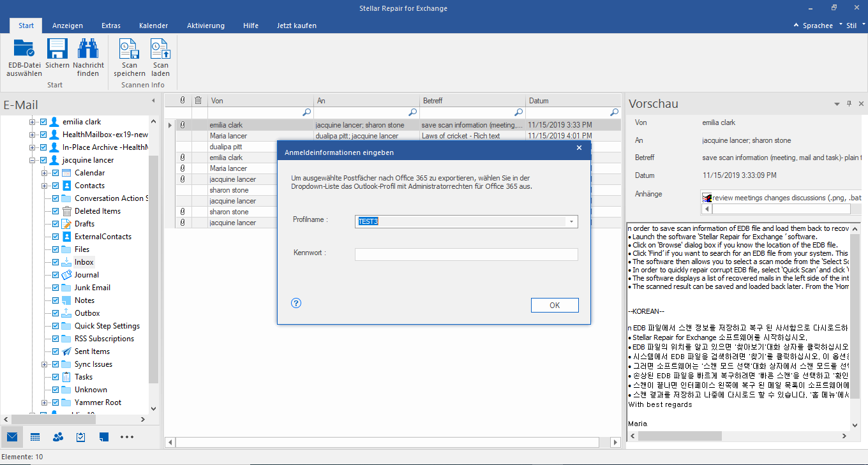Image resolution: width=868 pixels, height=465 pixels.
Task: Uncheck the Inbox folder checkbox
Action: (x=56, y=262)
